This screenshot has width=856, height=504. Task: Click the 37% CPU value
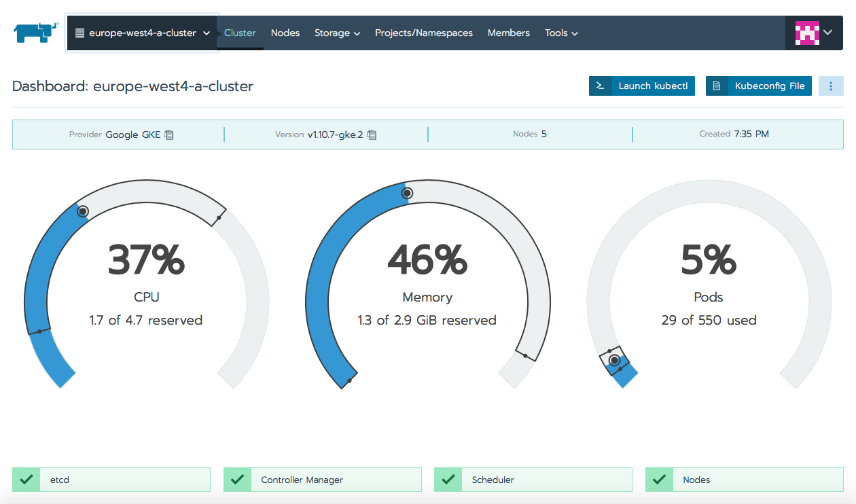tap(146, 259)
